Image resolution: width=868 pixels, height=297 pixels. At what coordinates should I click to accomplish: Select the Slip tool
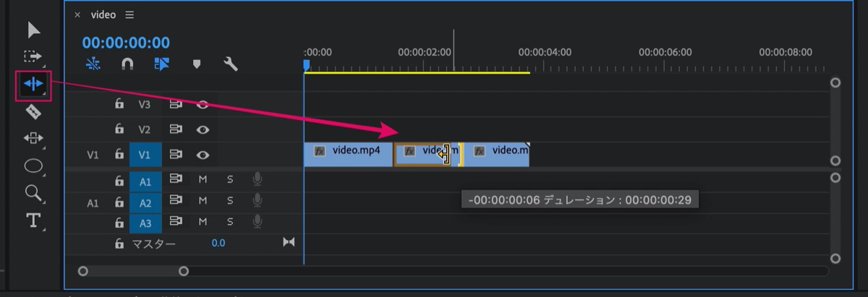[x=33, y=138]
